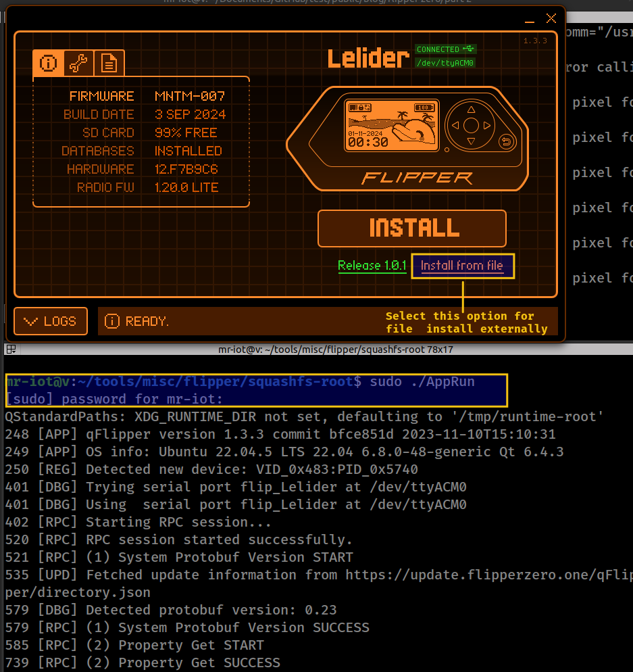The height and width of the screenshot is (672, 633).
Task: Expand the LOGS panel
Action: click(x=51, y=321)
